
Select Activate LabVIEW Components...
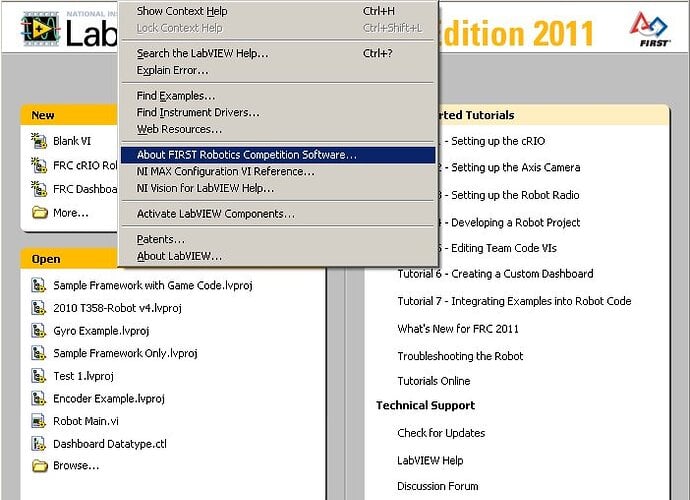coord(278,213)
